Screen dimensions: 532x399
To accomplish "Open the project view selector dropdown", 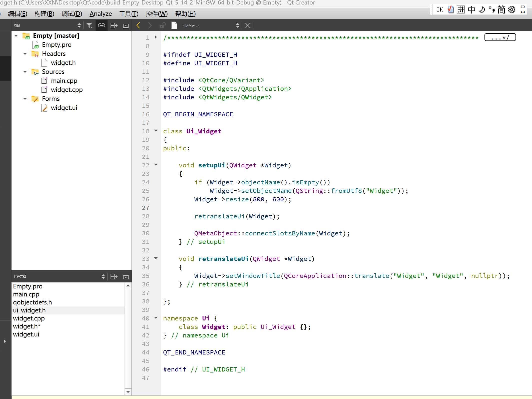I will pos(79,25).
